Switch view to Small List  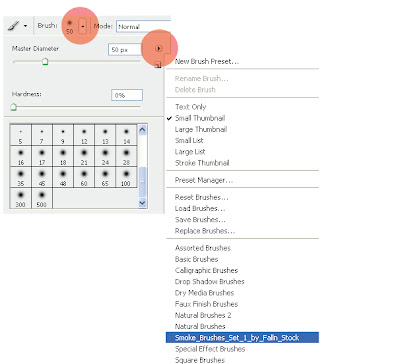(x=189, y=140)
